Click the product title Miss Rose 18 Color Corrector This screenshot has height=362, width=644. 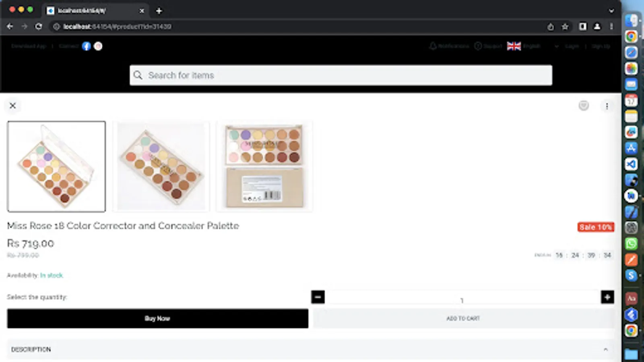pos(123,226)
